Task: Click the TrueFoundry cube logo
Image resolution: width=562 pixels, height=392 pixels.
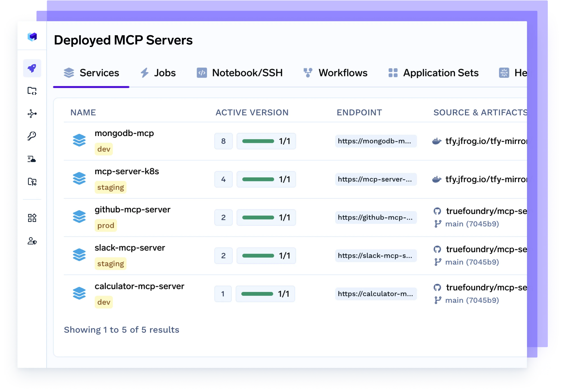Action: click(32, 37)
